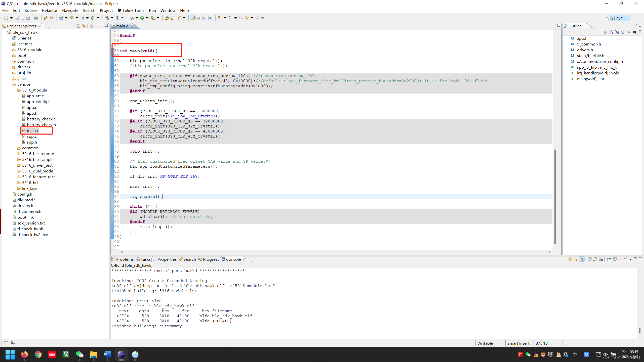Toggle Link with Editor in Project Explorer
The image size is (644, 362).
click(x=84, y=26)
